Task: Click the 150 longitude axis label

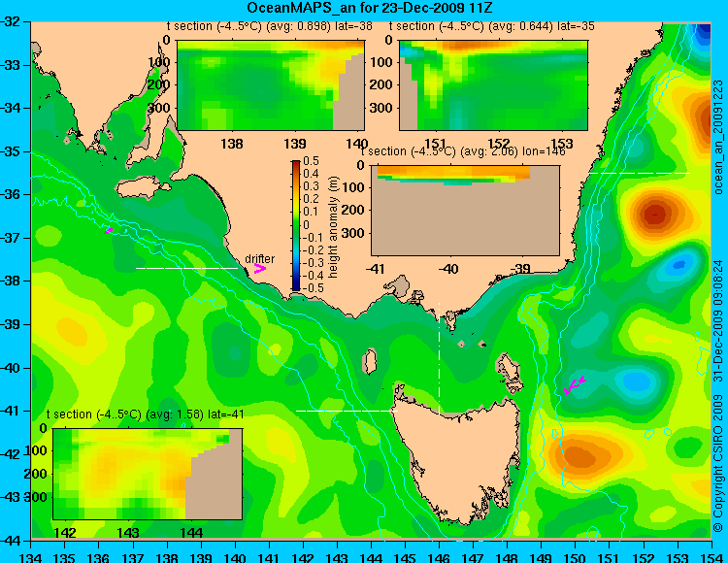Action: pyautogui.click(x=575, y=557)
